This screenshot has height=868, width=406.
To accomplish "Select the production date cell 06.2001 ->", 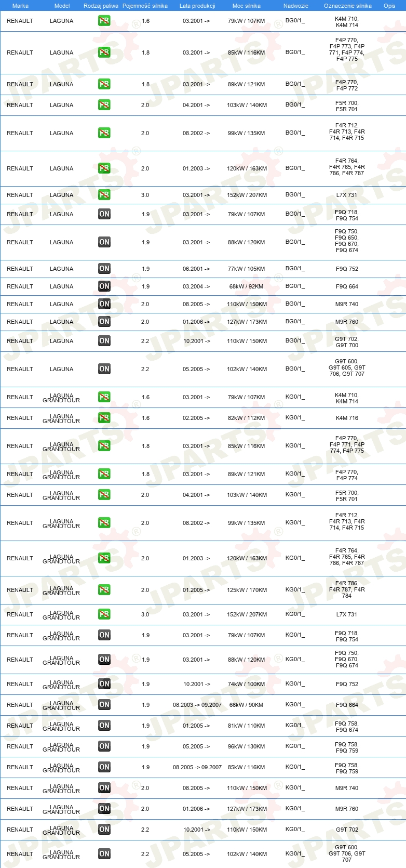I will coord(196,269).
